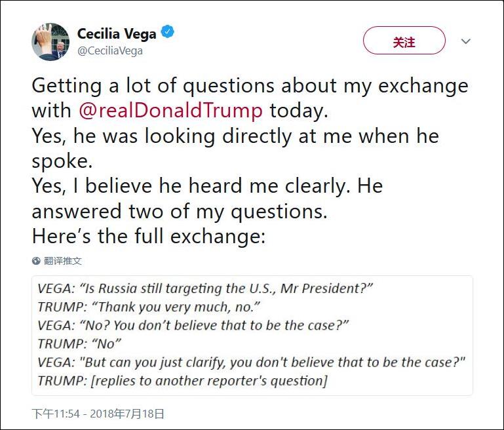504x430 pixels.
Task: Open Cecilia Vega's profile avatar
Action: [x=50, y=42]
